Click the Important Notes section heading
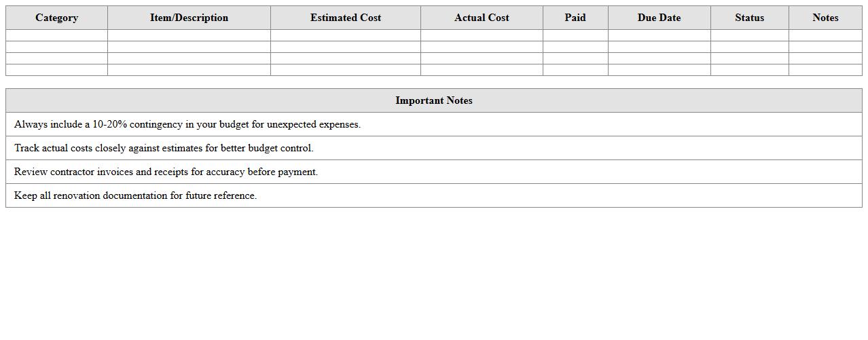 pyautogui.click(x=434, y=100)
